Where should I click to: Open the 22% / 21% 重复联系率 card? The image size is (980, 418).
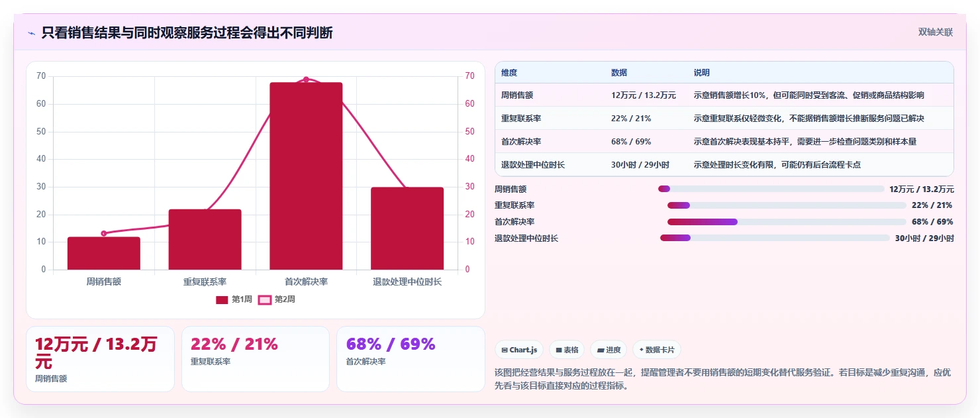pyautogui.click(x=256, y=359)
